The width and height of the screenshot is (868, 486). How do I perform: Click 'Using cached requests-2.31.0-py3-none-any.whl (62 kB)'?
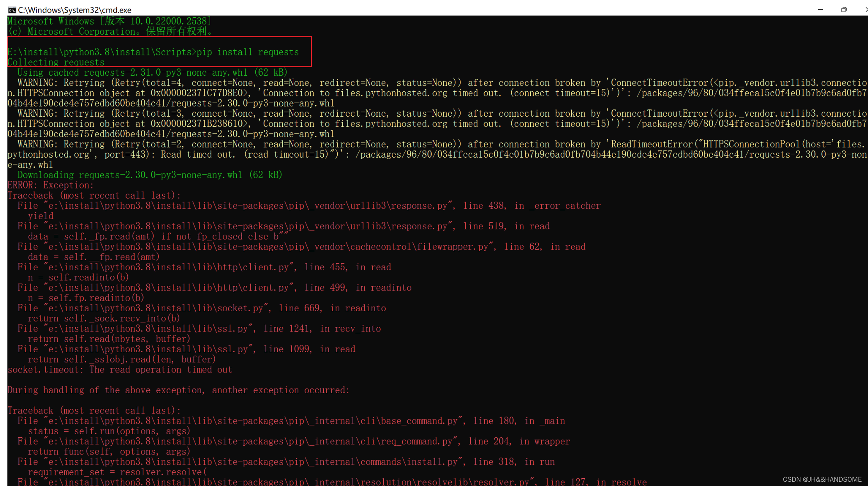(x=152, y=73)
